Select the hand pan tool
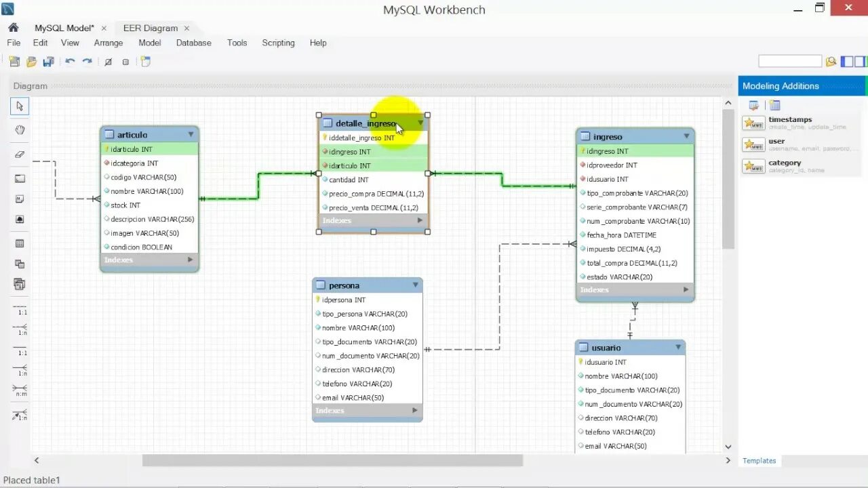 click(20, 130)
